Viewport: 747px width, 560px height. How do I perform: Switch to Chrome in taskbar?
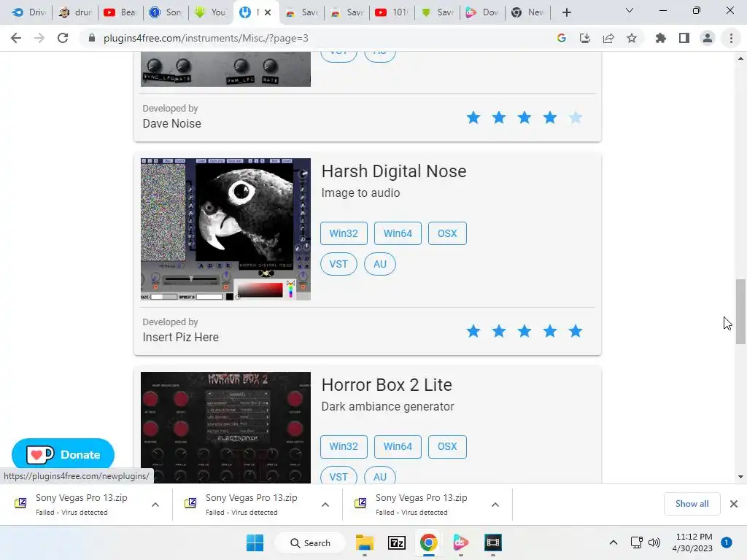pos(428,542)
